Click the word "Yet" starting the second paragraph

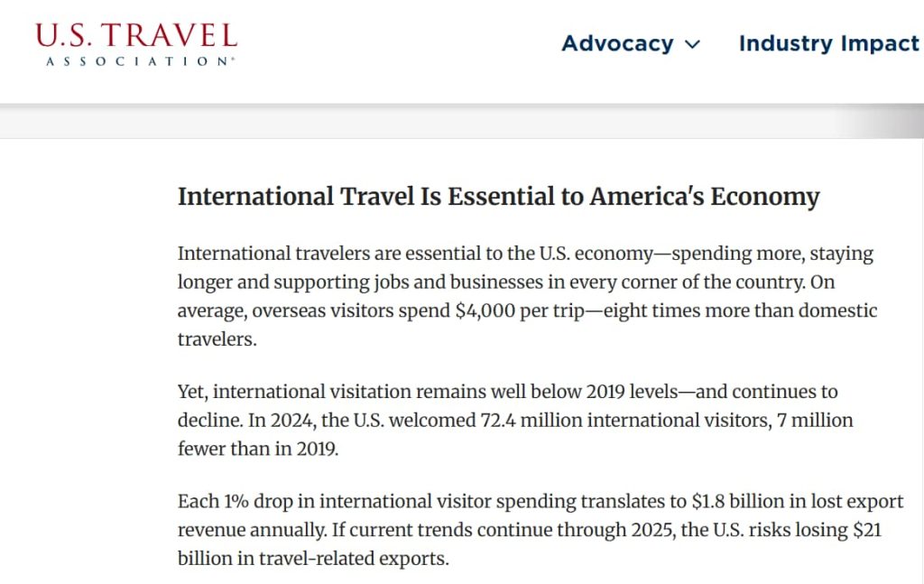point(192,393)
